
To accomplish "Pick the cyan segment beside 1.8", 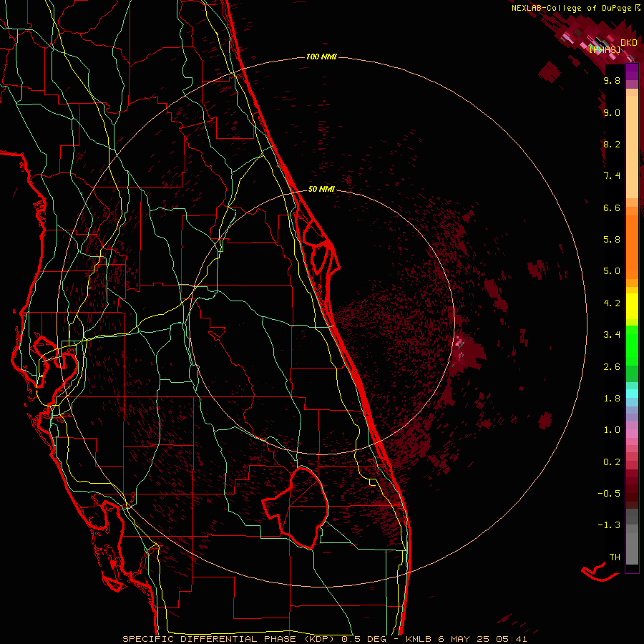I will tap(632, 394).
